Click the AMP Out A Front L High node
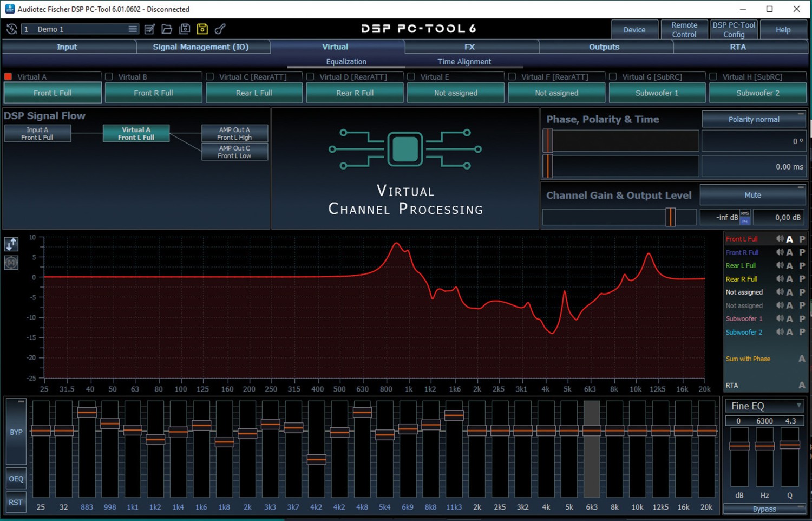The image size is (812, 521). (x=234, y=134)
